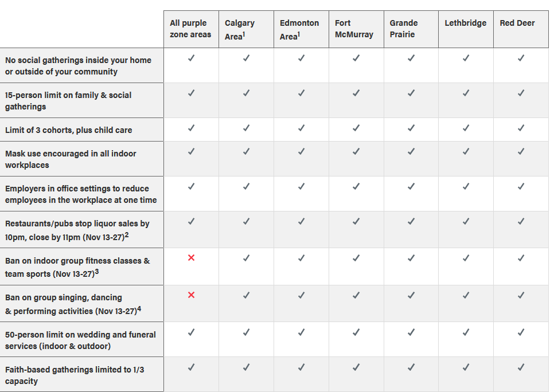Select the Edmonton Area column header
This screenshot has width=550, height=392.
[299, 29]
